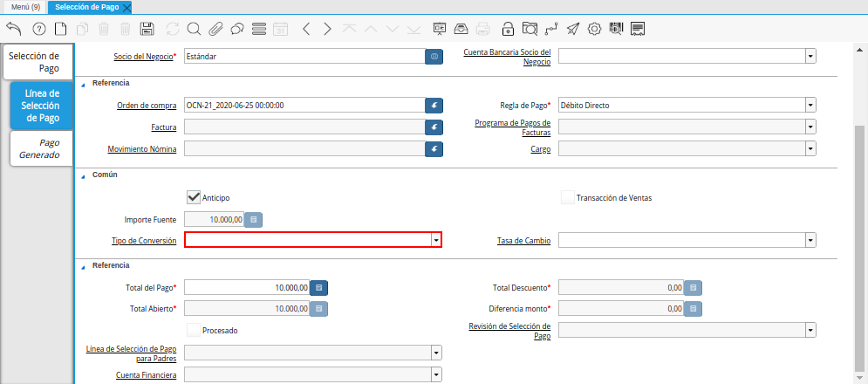Create a new record with the blank page icon
868x384 pixels.
(x=60, y=29)
